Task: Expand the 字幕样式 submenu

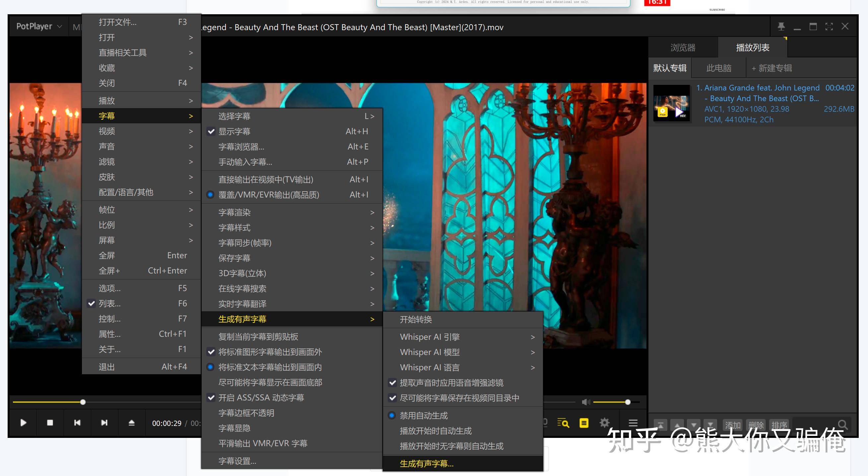Action: (292, 228)
